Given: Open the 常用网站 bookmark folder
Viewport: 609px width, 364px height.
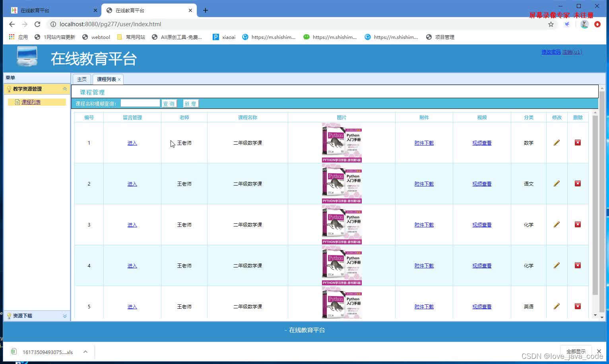Looking at the screenshot, I should (131, 37).
